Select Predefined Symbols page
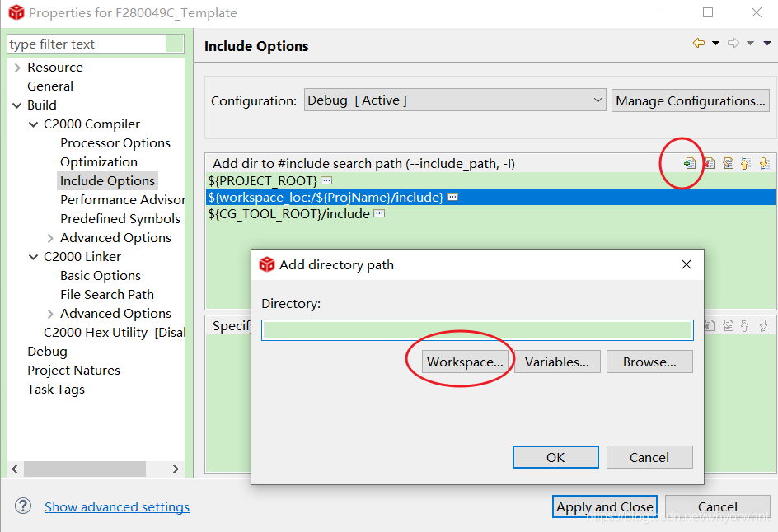The image size is (778, 532). [x=120, y=218]
